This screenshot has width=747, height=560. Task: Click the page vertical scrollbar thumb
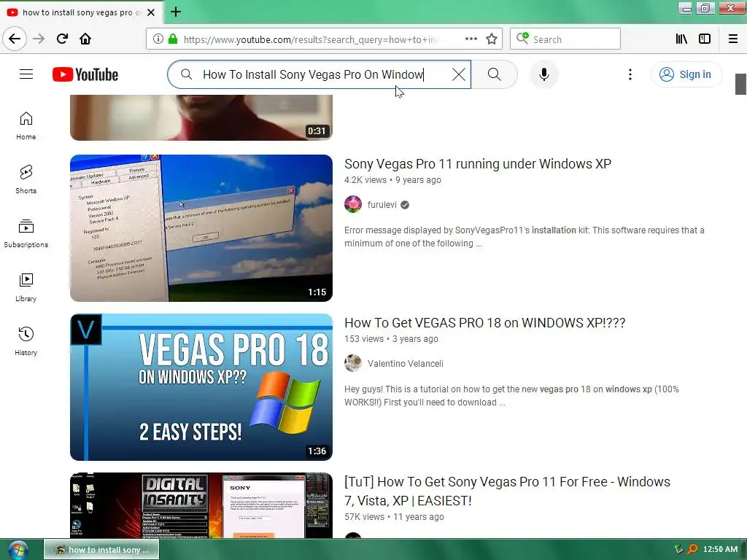(x=740, y=85)
